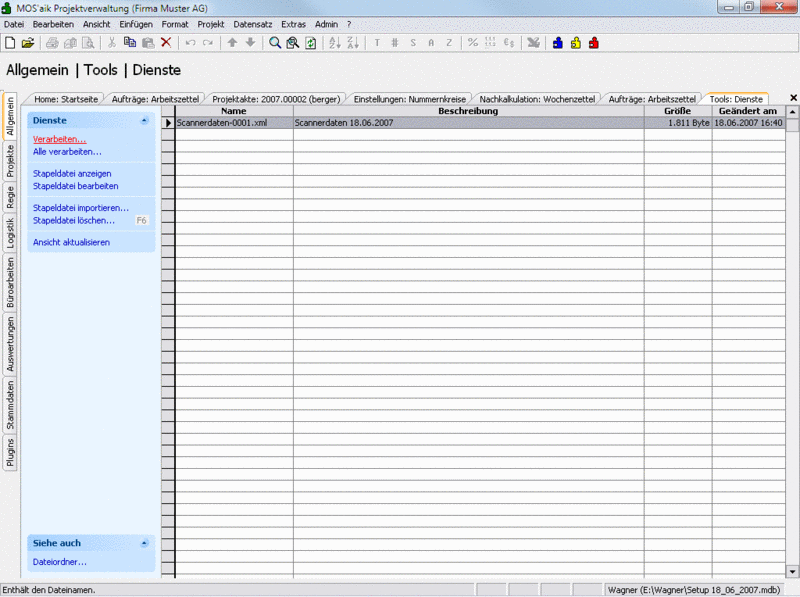Click the yellow user lock icon
The image size is (800, 597).
click(576, 43)
